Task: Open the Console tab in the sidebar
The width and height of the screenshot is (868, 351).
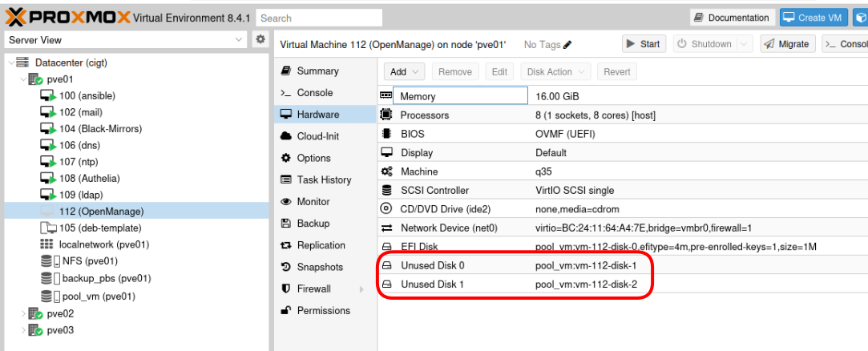Action: [x=325, y=92]
